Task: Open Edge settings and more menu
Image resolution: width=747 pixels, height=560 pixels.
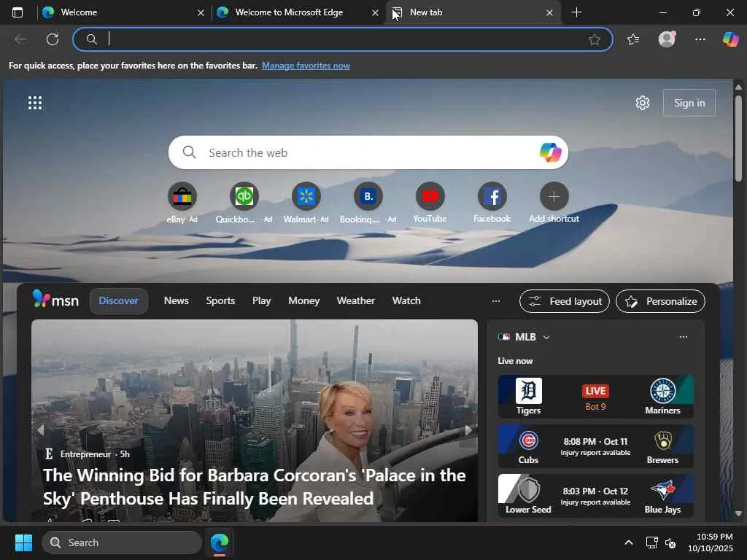Action: click(x=700, y=39)
